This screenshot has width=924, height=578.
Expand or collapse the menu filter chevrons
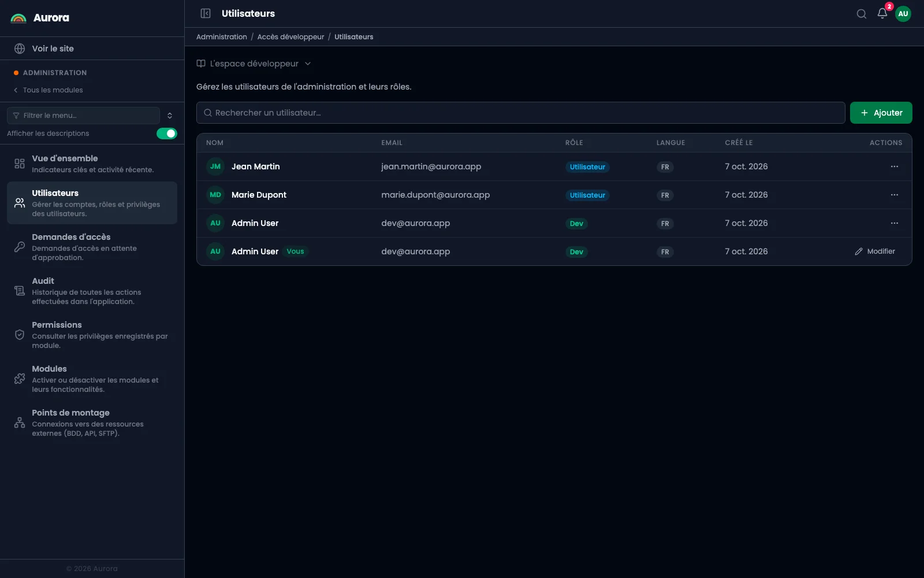[170, 116]
